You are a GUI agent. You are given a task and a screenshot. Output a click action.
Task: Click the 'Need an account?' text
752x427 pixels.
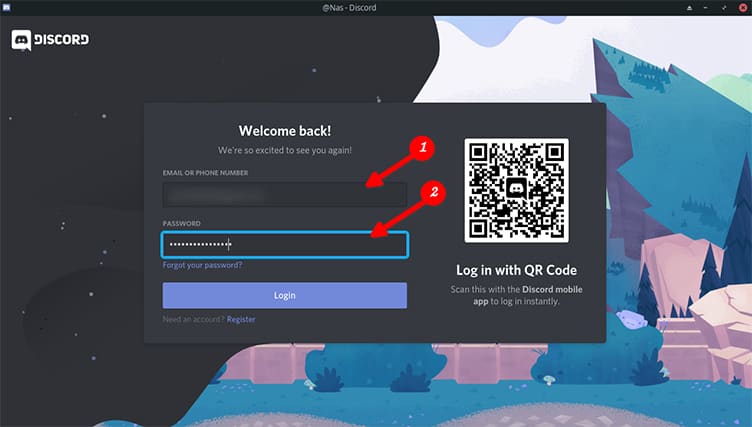click(193, 320)
